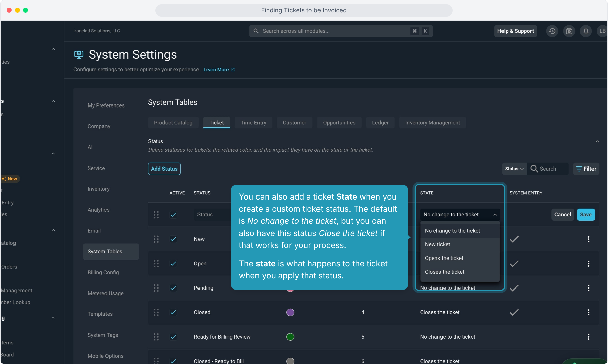Click the search magnifier in global search
The width and height of the screenshot is (608, 364).
(256, 31)
